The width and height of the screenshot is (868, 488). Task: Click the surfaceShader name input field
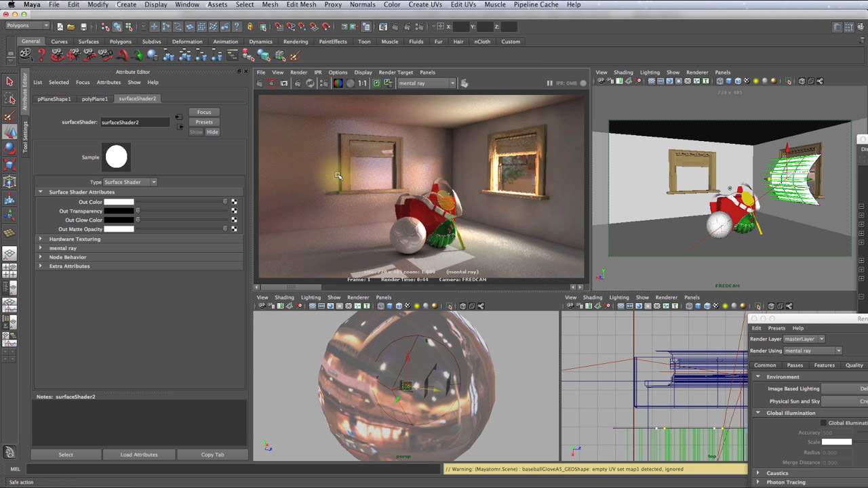click(135, 123)
